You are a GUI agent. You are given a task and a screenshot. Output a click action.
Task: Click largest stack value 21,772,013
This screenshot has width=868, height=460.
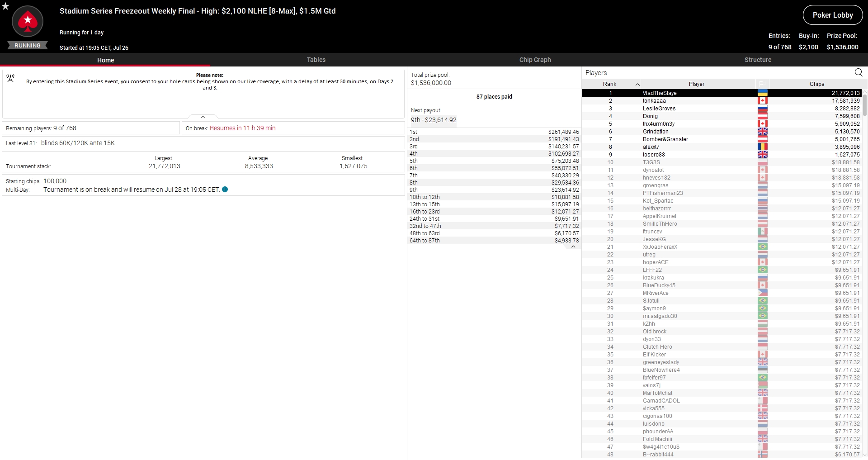(x=165, y=166)
